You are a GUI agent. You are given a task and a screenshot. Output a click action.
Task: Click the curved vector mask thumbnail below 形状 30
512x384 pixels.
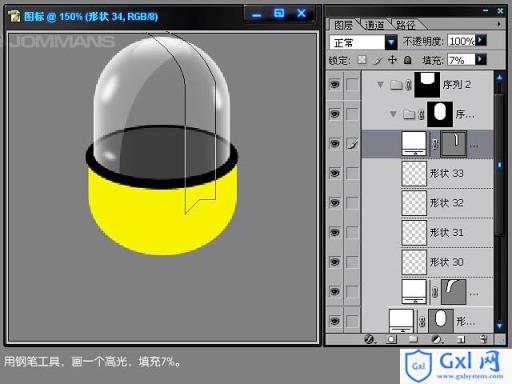(454, 292)
